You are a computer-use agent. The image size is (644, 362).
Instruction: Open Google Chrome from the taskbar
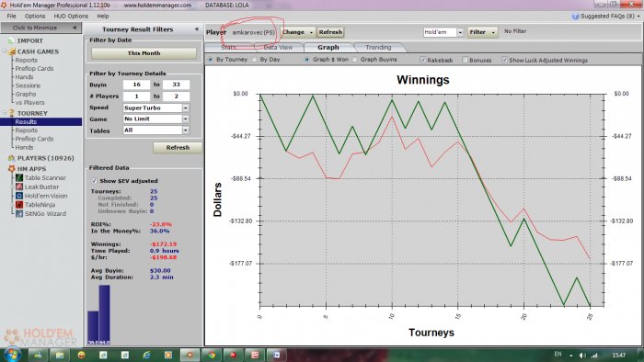click(212, 355)
